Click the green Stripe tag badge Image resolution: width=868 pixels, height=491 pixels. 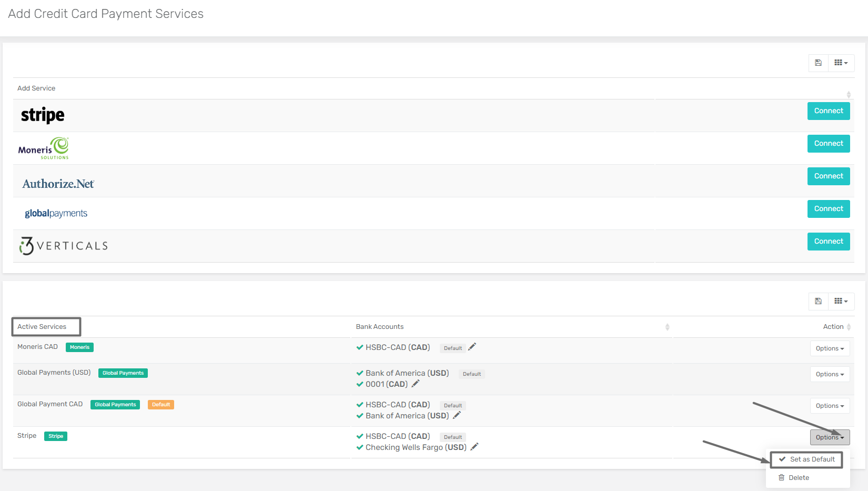coord(56,436)
